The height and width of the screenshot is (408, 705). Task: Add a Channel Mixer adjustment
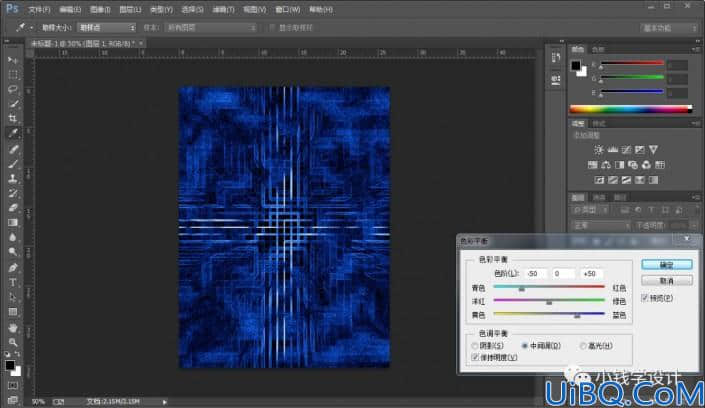click(x=646, y=165)
